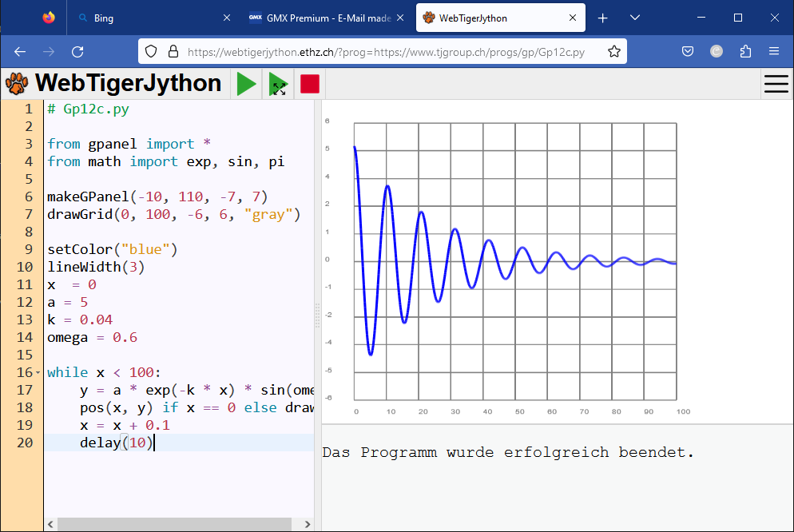Run the program with green play button
This screenshot has width=794, height=532.
click(247, 84)
